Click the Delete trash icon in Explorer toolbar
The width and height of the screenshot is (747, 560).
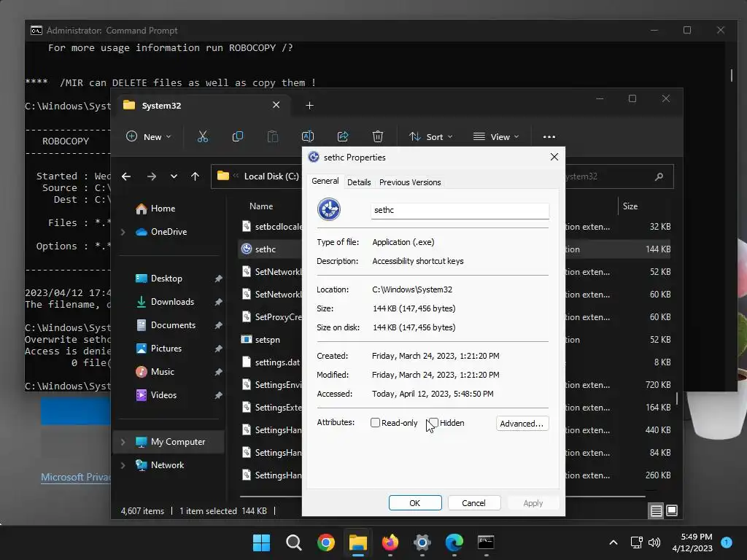click(x=378, y=136)
